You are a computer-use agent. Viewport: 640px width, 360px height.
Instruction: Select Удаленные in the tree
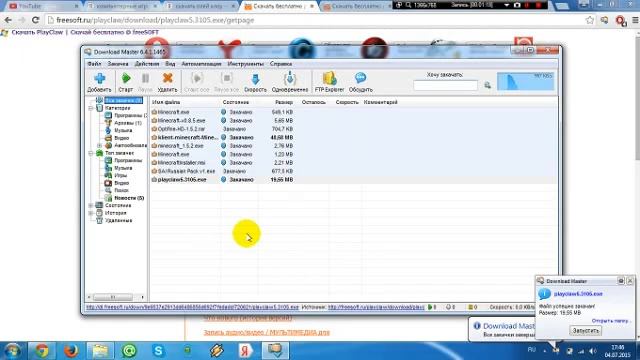click(x=119, y=220)
